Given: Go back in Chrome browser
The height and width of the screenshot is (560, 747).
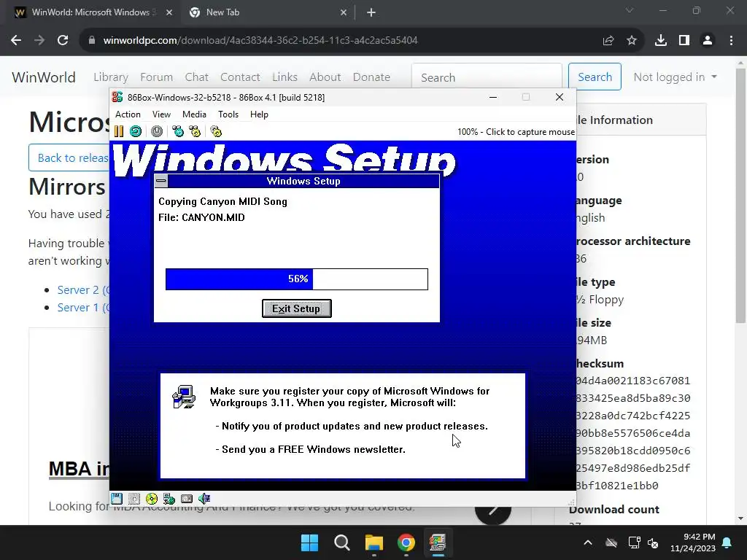Looking at the screenshot, I should 16,41.
